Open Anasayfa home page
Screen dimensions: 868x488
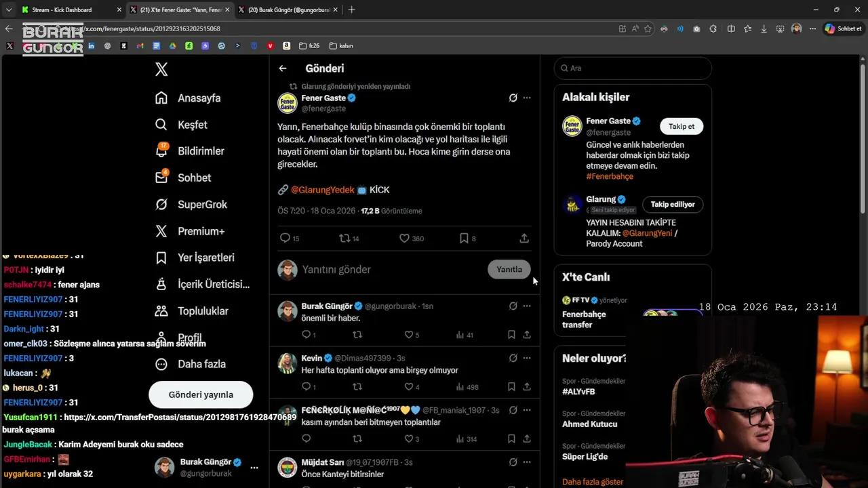pos(188,98)
